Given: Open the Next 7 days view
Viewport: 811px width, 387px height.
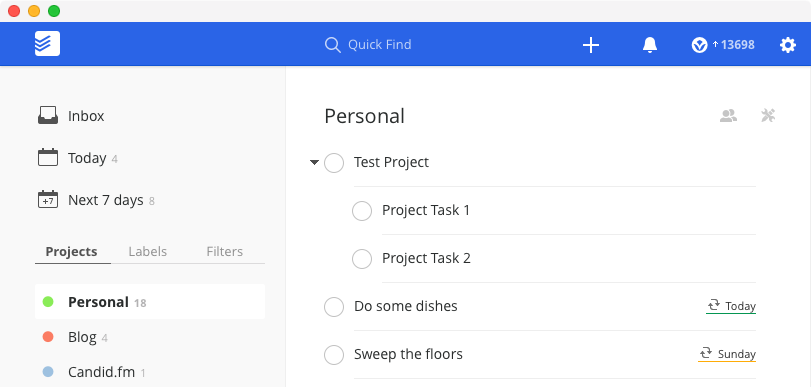Looking at the screenshot, I should [x=96, y=200].
